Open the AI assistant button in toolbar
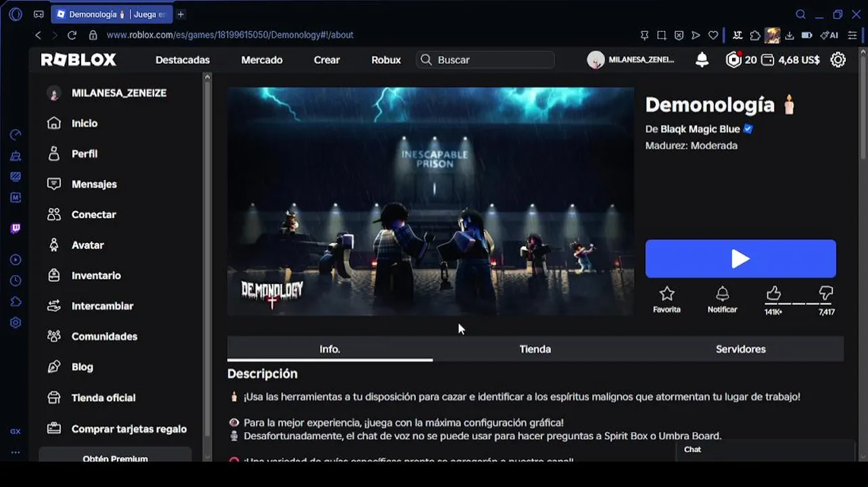868x487 pixels. [x=829, y=35]
